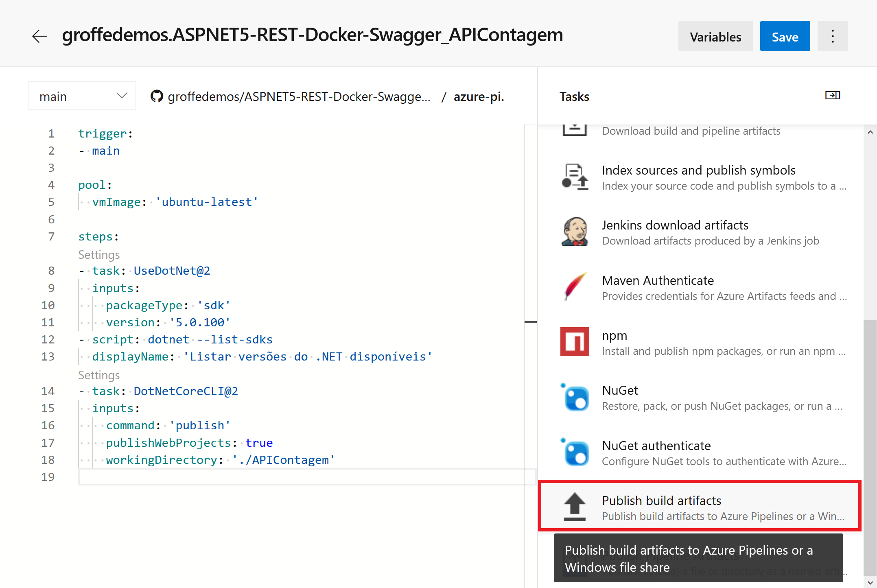Open Settings for the DotNetCoreCLI@2 task
Viewport: 877px width, 588px height.
tap(99, 375)
